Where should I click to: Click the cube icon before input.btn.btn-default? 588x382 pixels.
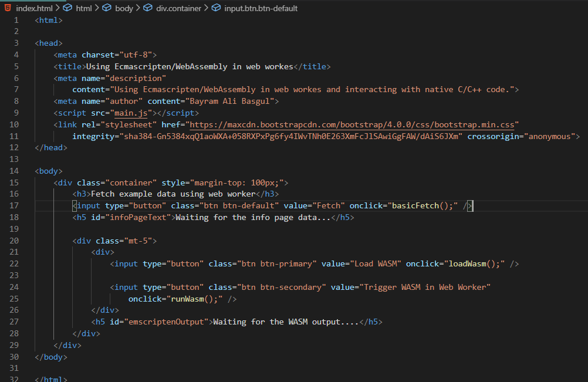coord(216,8)
